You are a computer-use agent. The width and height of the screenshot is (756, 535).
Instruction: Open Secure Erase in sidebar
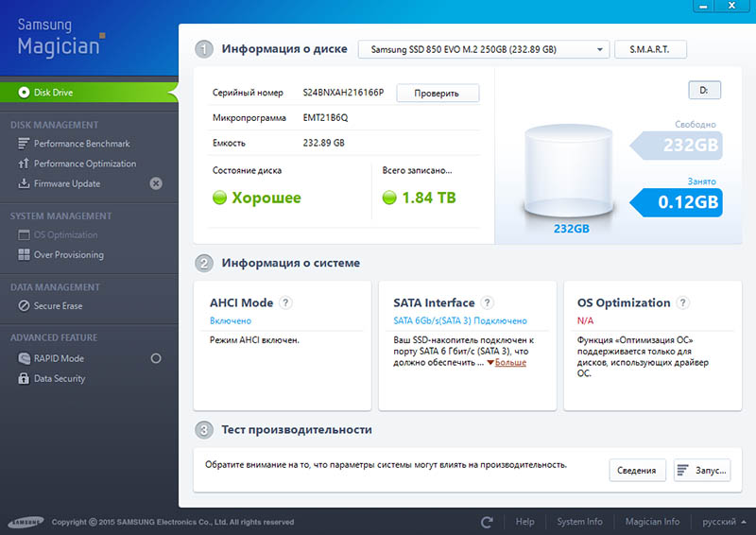point(58,306)
